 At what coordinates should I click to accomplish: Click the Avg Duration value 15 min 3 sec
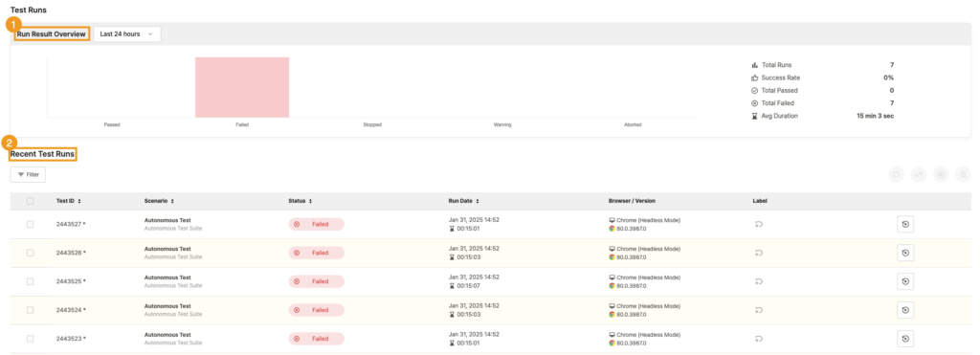(875, 116)
